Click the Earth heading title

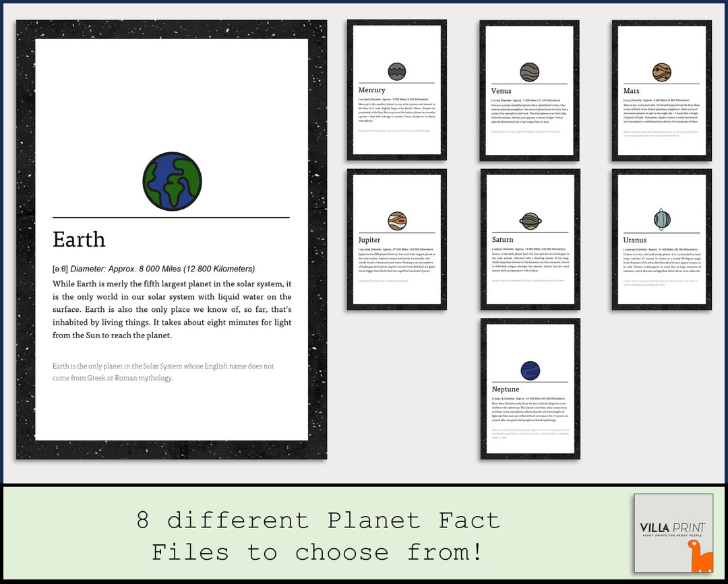coord(79,240)
